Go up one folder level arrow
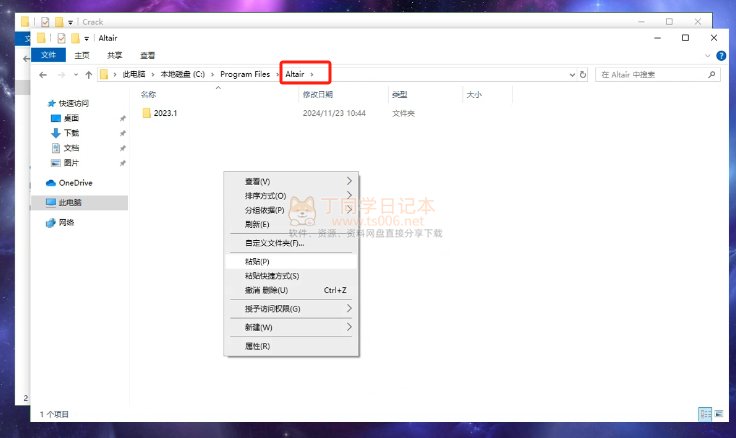736x438 pixels. [89, 75]
